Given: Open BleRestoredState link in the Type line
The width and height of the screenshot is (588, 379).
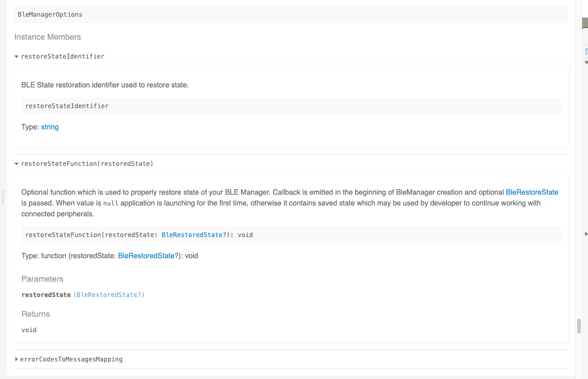Looking at the screenshot, I should click(x=146, y=256).
